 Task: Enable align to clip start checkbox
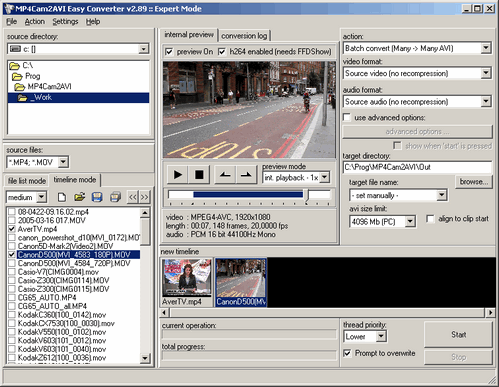[x=430, y=219]
